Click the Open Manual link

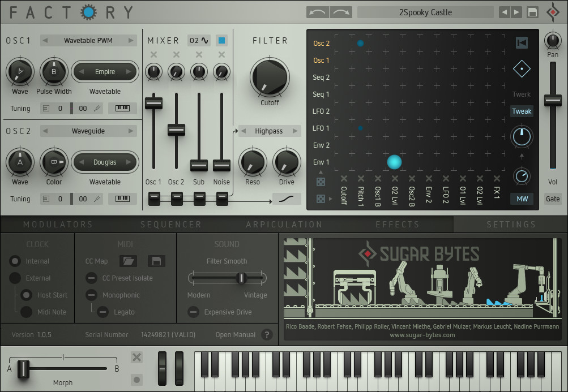[236, 335]
